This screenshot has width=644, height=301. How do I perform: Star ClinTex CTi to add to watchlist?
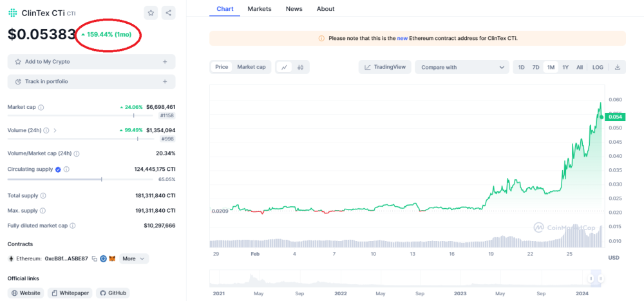tap(150, 12)
